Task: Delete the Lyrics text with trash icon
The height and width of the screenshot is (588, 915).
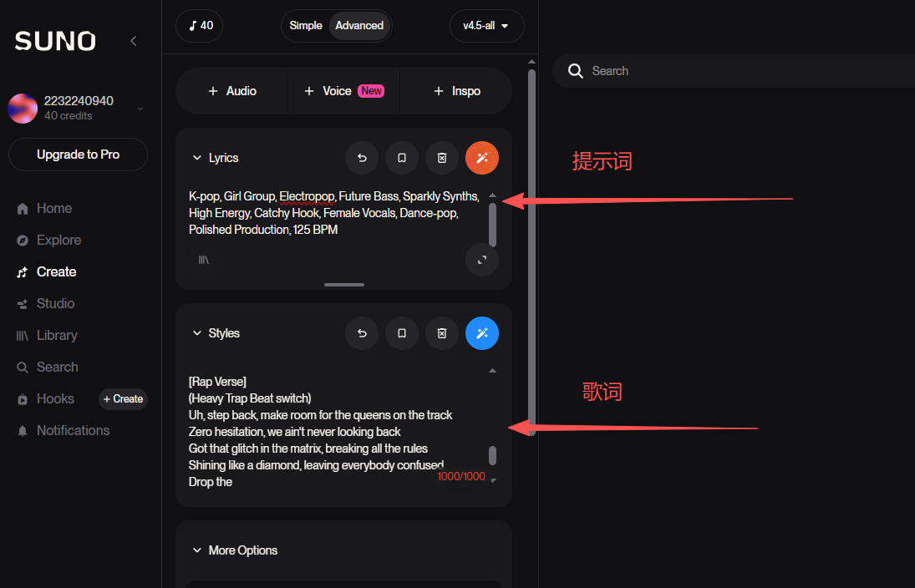Action: [x=442, y=158]
